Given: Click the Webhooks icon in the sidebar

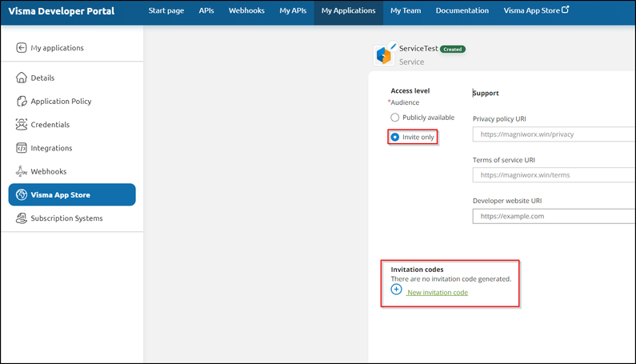Looking at the screenshot, I should [x=21, y=171].
